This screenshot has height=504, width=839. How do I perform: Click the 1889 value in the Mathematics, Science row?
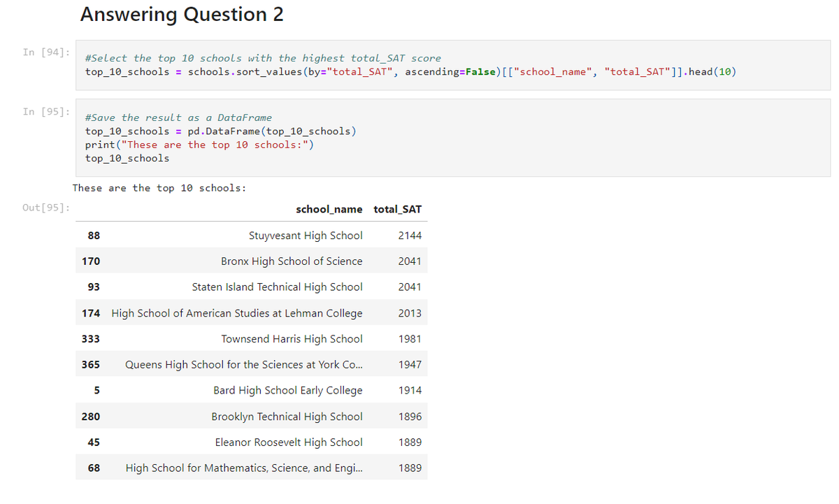coord(410,468)
